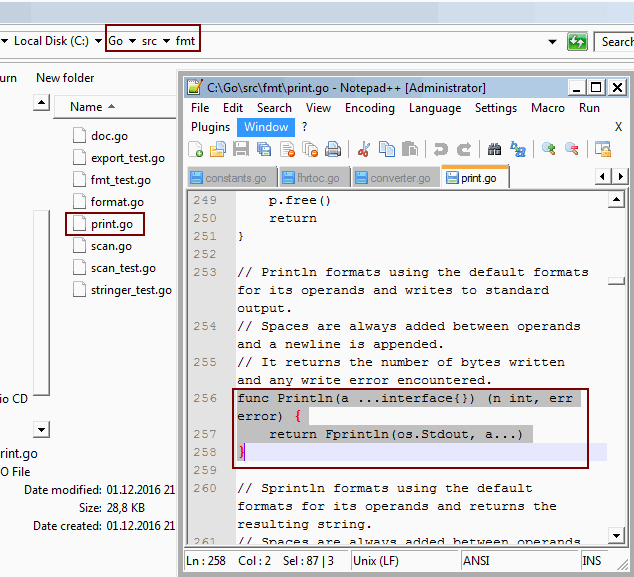The height and width of the screenshot is (577, 634).
Task: Open the Encoding menu
Action: 369,108
